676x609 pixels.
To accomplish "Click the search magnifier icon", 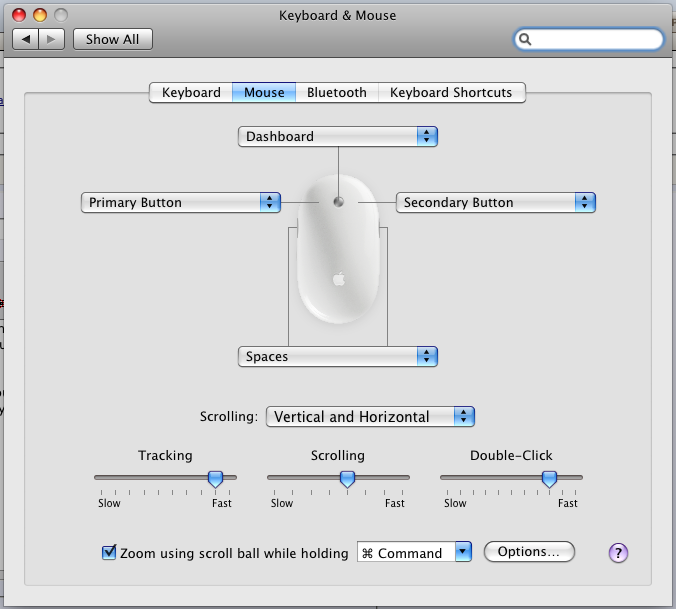I will coord(525,39).
